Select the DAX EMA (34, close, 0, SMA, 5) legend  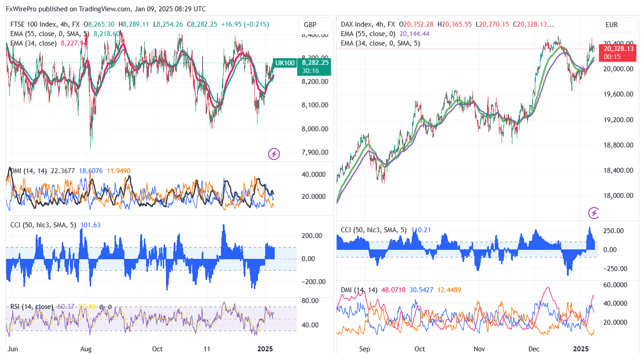click(x=381, y=43)
